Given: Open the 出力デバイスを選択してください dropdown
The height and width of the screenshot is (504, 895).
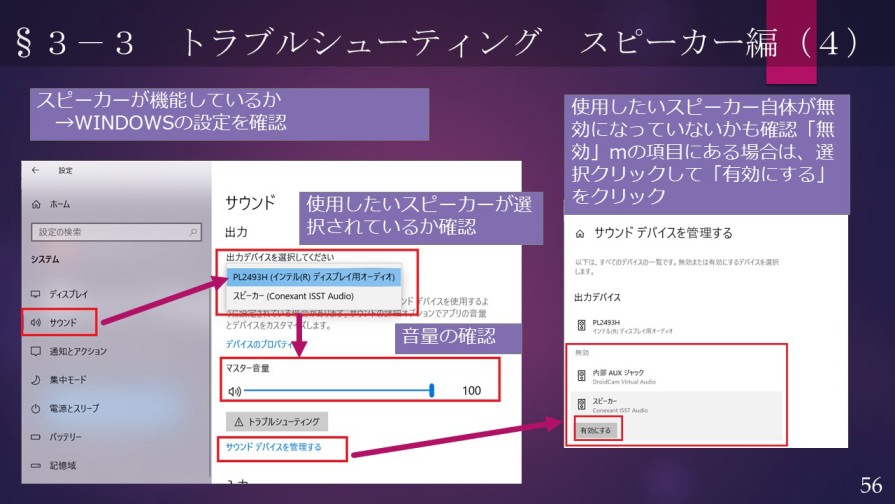Looking at the screenshot, I should [x=280, y=258].
